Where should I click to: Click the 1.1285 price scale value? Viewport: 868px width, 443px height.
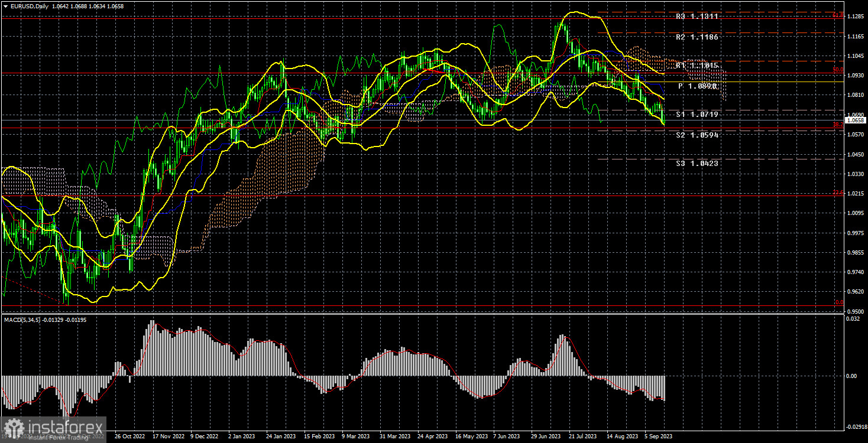coord(854,17)
